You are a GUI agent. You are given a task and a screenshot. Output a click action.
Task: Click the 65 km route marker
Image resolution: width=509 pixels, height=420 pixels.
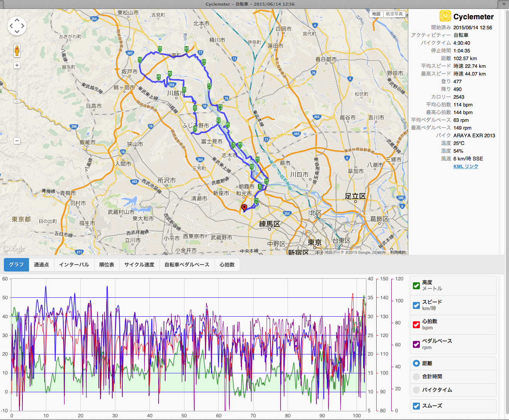pos(204,62)
